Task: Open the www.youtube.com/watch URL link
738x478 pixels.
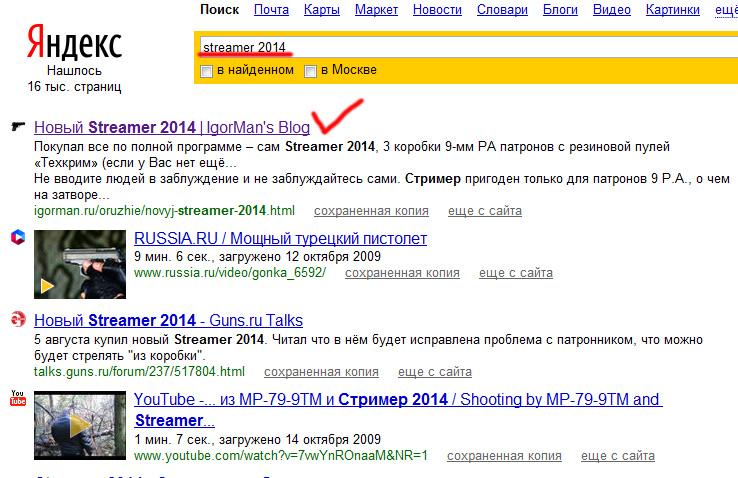Action: [281, 455]
